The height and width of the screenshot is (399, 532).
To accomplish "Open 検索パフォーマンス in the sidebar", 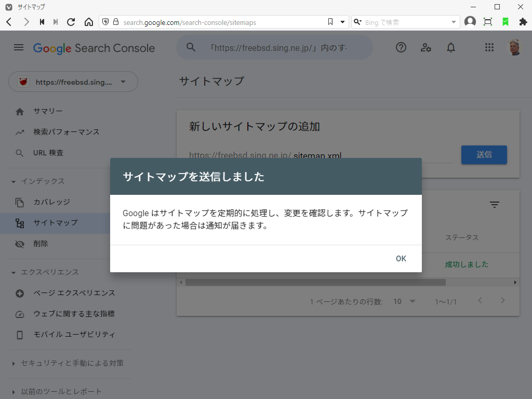I will (66, 132).
